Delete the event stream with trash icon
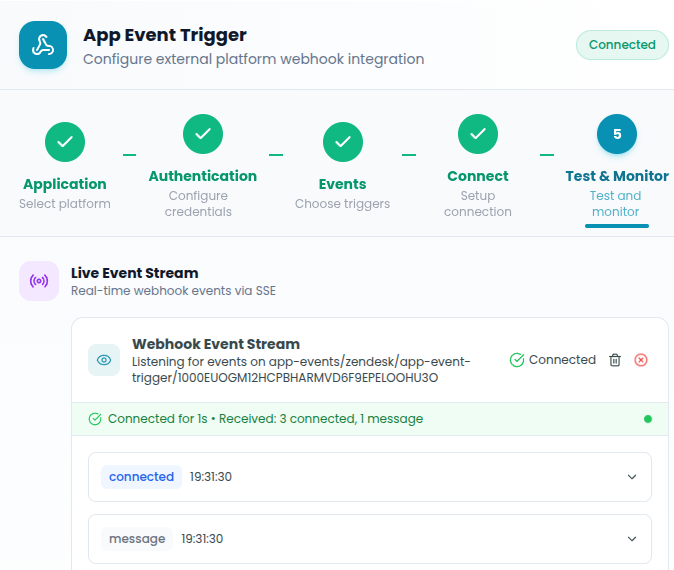 pyautogui.click(x=615, y=360)
